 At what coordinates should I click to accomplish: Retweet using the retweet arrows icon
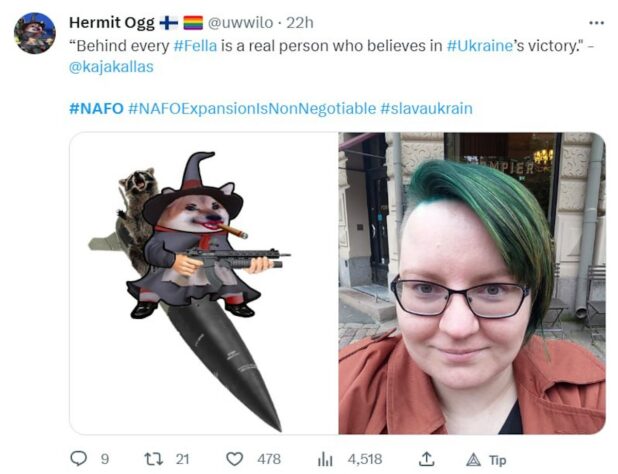[154, 459]
